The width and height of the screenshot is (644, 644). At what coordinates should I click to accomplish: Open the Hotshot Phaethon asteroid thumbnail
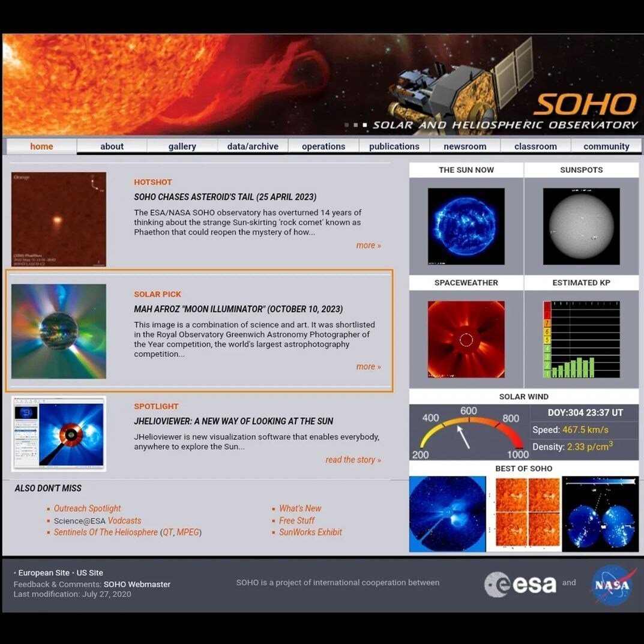pyautogui.click(x=59, y=220)
